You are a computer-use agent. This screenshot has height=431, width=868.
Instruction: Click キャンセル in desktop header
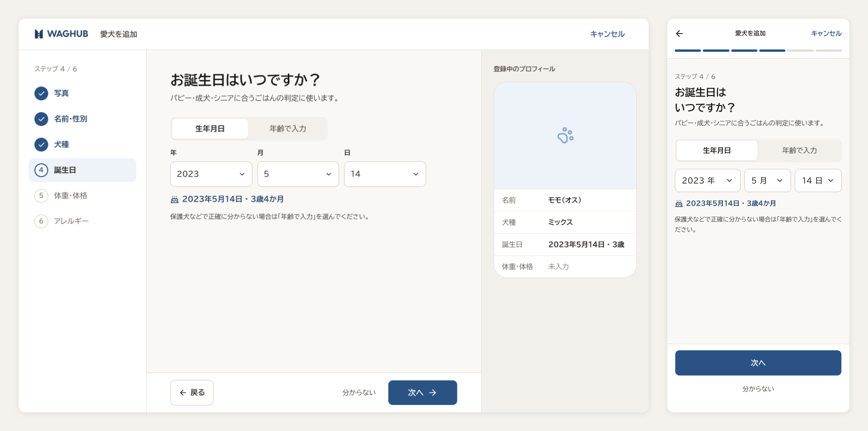[x=607, y=34]
